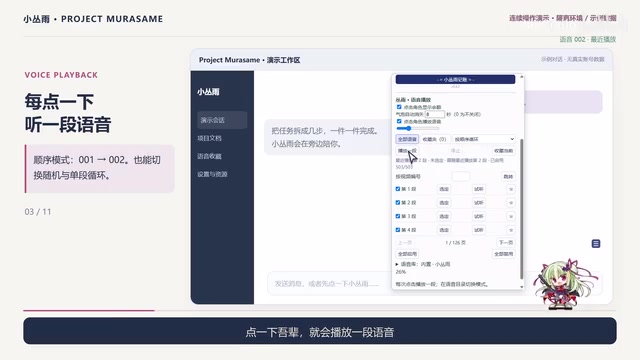Favorite segment 第 3 段 with its star
The width and height of the screenshot is (640, 360).
click(511, 216)
